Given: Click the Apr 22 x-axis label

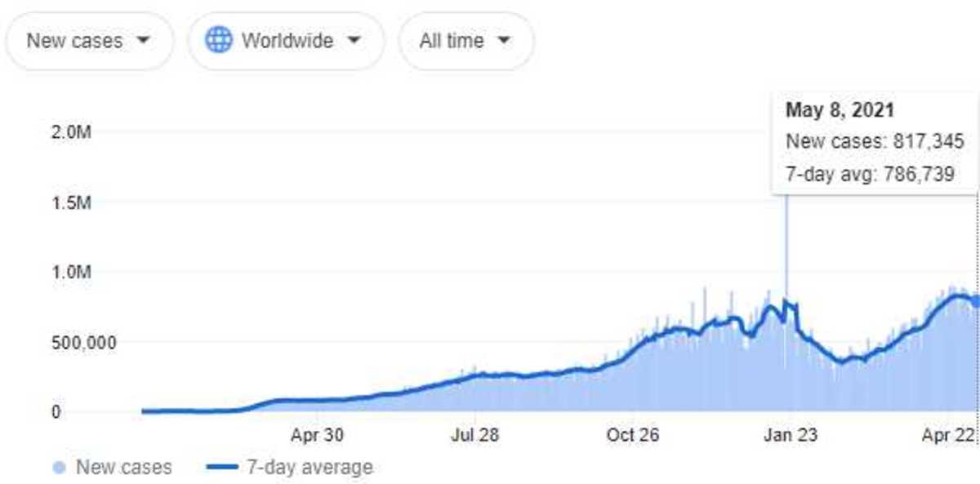Looking at the screenshot, I should 950,435.
